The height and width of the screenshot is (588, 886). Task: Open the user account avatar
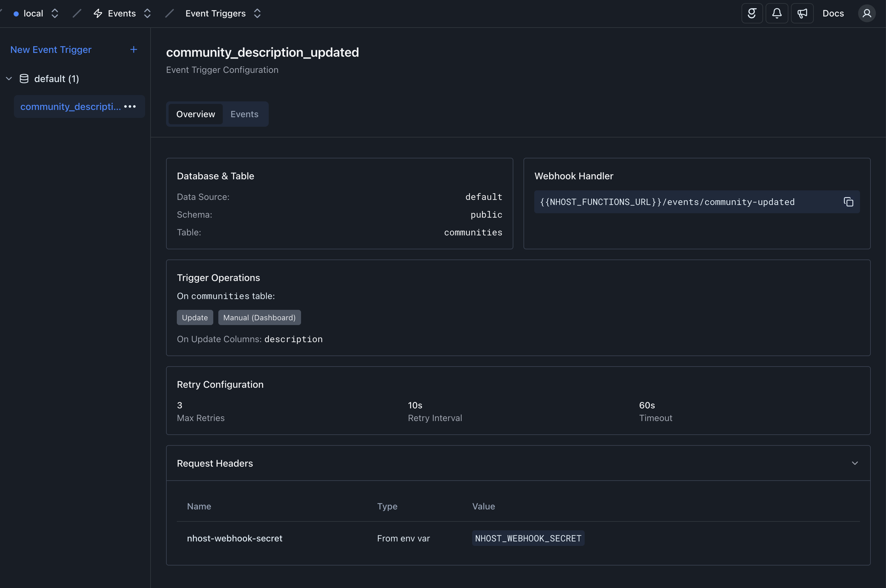866,14
